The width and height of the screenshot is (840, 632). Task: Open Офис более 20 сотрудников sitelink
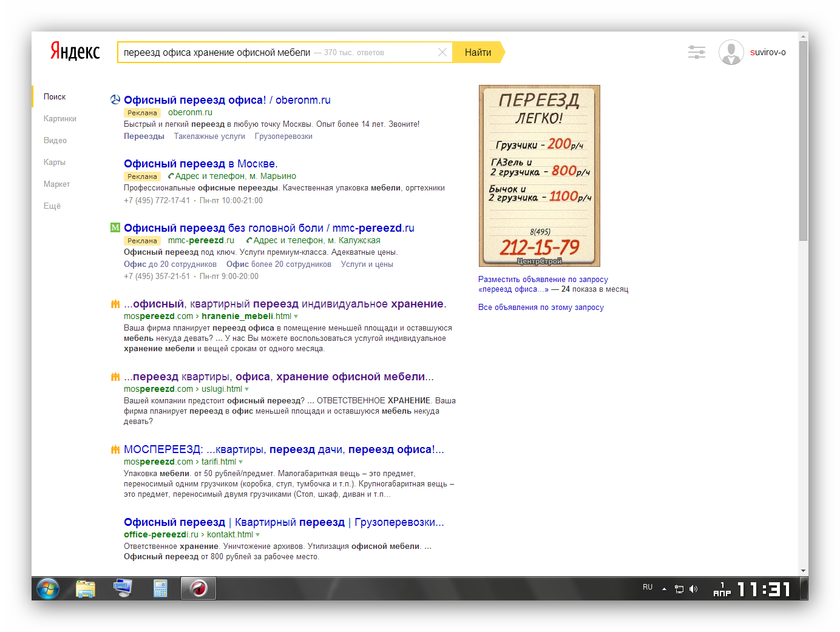tap(279, 264)
